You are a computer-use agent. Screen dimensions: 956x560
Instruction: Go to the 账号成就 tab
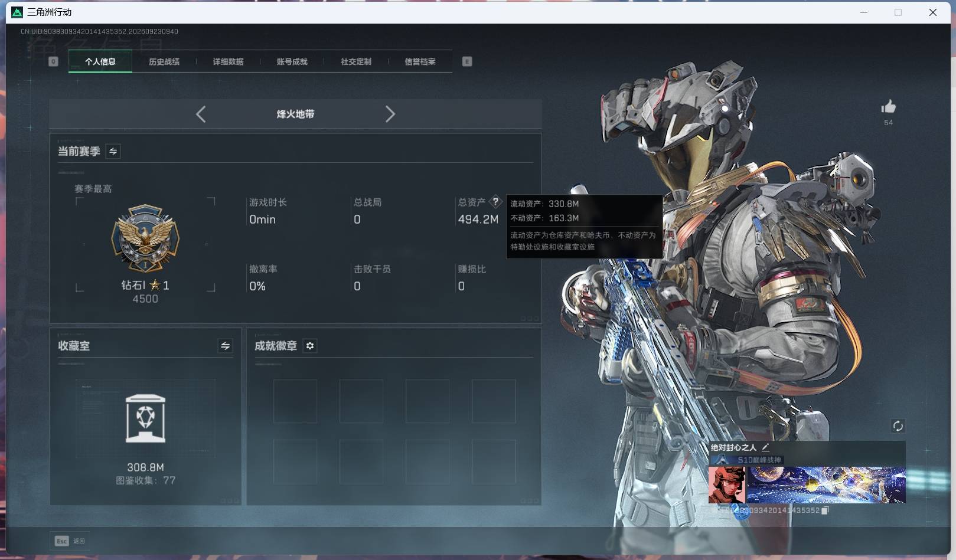(292, 61)
